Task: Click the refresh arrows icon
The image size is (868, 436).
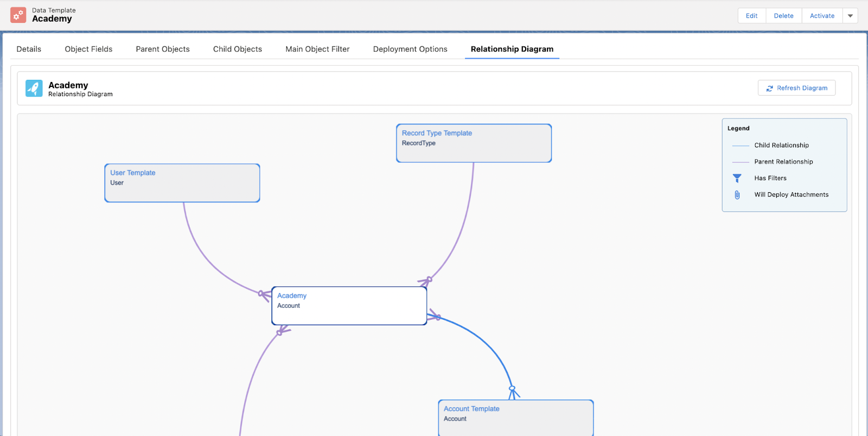Action: pyautogui.click(x=769, y=89)
